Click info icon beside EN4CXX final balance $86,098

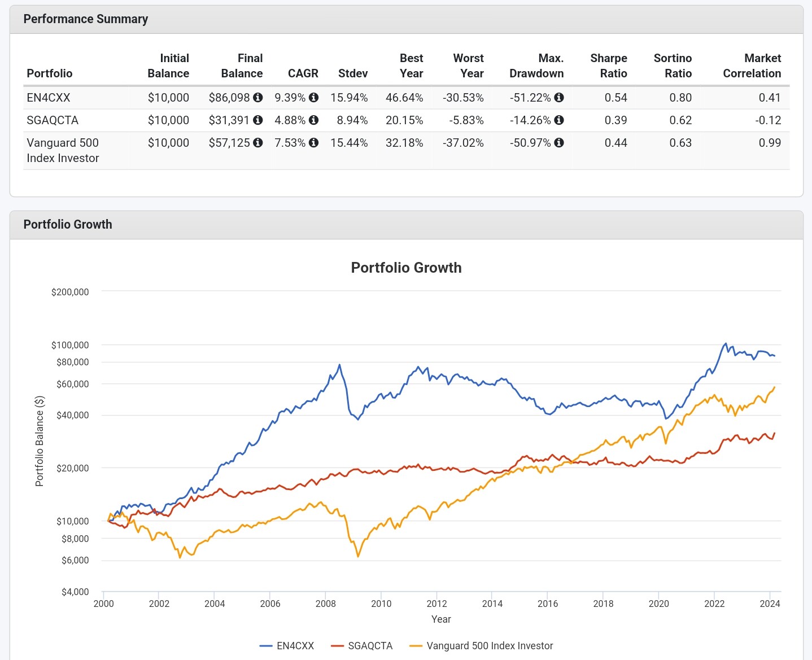[x=257, y=98]
